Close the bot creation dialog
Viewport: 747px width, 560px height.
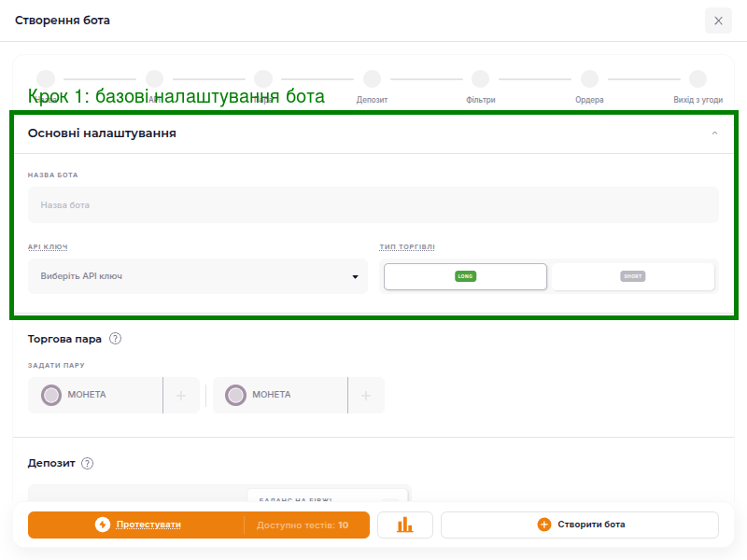click(x=718, y=21)
